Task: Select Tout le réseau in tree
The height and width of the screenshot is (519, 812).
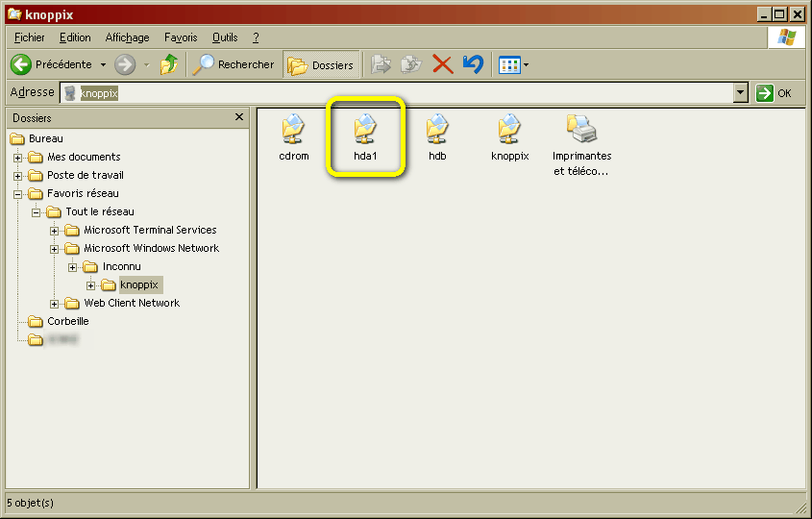Action: coord(100,211)
